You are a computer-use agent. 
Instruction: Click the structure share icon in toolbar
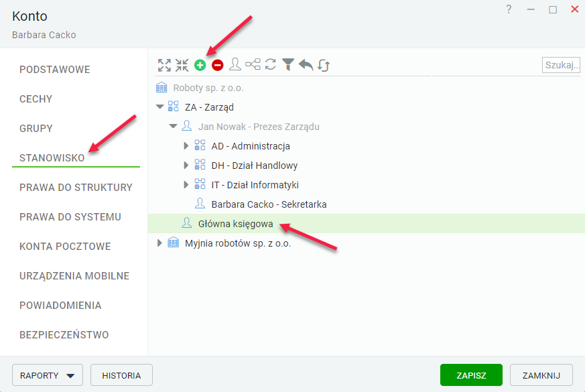pyautogui.click(x=253, y=64)
